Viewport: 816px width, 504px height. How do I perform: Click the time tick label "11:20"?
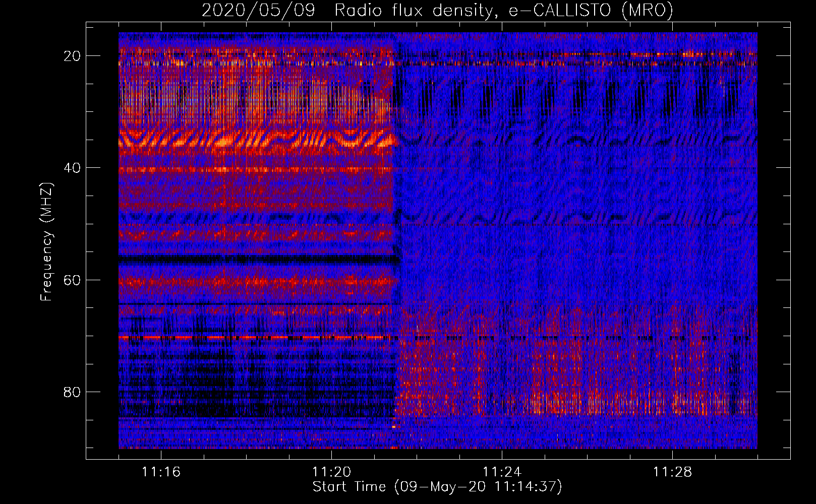click(331, 472)
